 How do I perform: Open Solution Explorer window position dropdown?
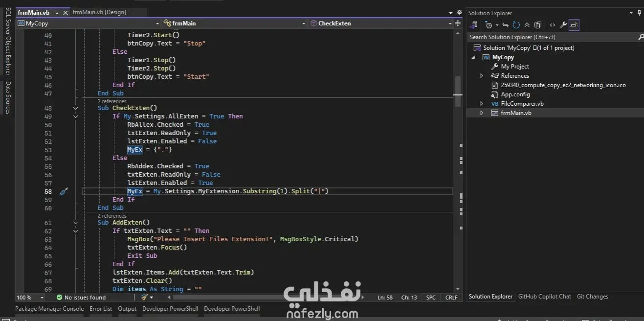pyautogui.click(x=632, y=13)
